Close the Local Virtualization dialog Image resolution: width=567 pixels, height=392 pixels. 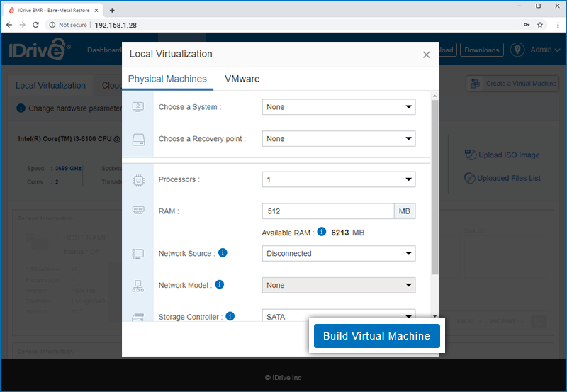point(427,55)
